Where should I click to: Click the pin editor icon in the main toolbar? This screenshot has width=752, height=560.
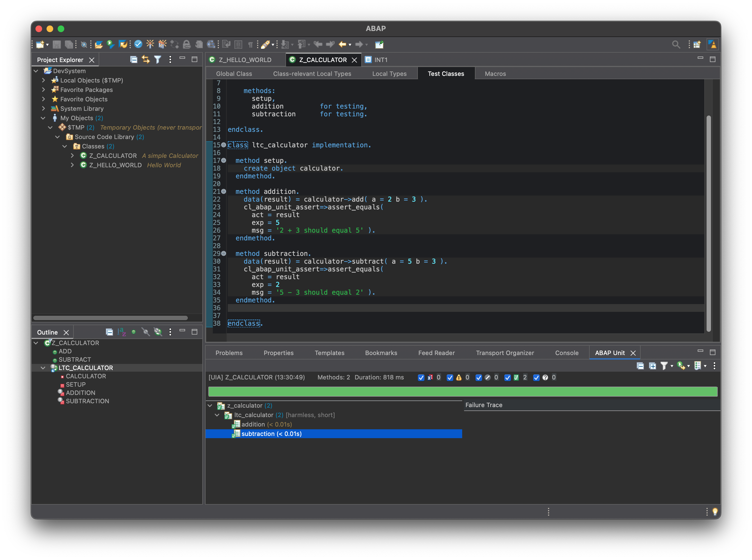point(379,44)
